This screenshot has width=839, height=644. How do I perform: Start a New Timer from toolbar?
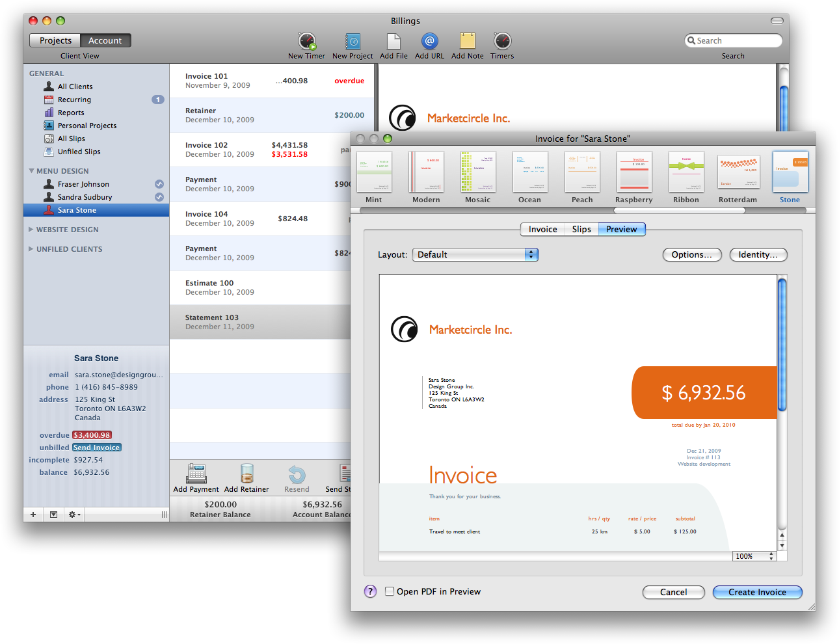point(307,42)
